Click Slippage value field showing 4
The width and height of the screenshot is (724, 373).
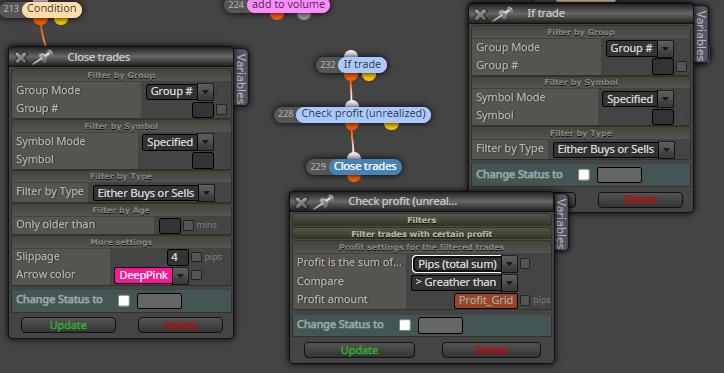tap(178, 257)
